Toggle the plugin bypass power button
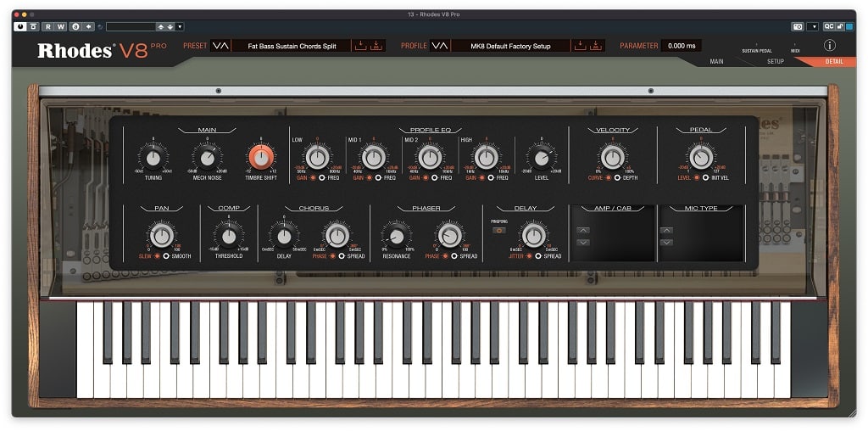868x431 pixels. (20, 26)
